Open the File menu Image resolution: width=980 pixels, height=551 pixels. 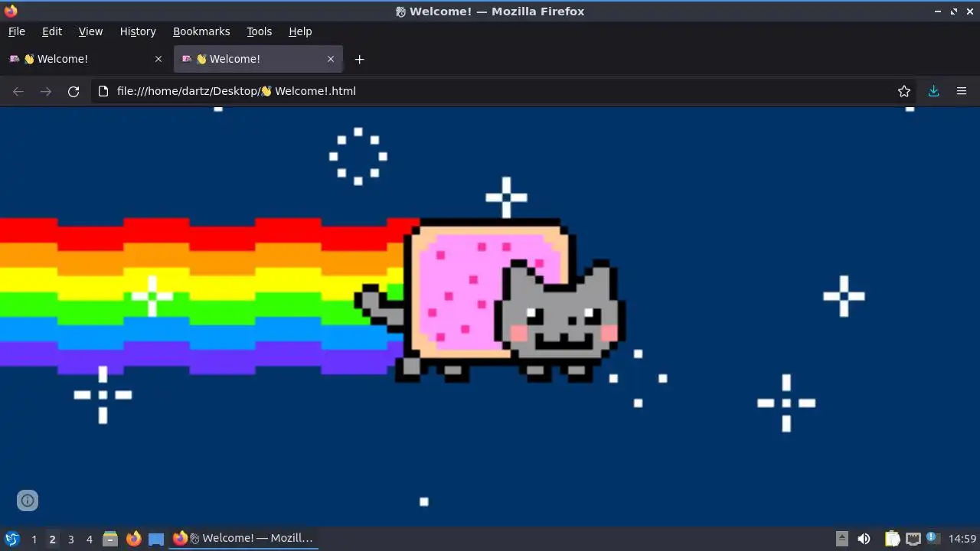(x=17, y=31)
